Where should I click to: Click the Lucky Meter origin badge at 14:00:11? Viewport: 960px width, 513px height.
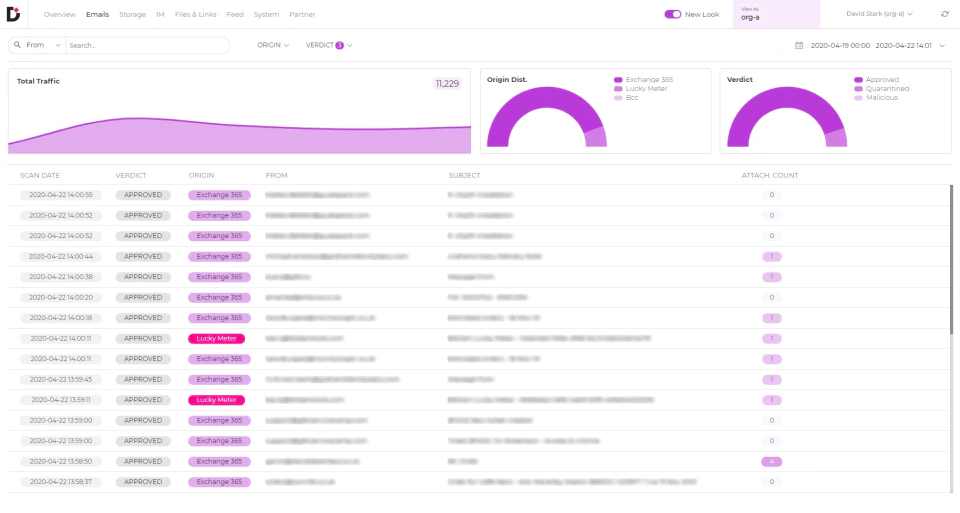[217, 339]
